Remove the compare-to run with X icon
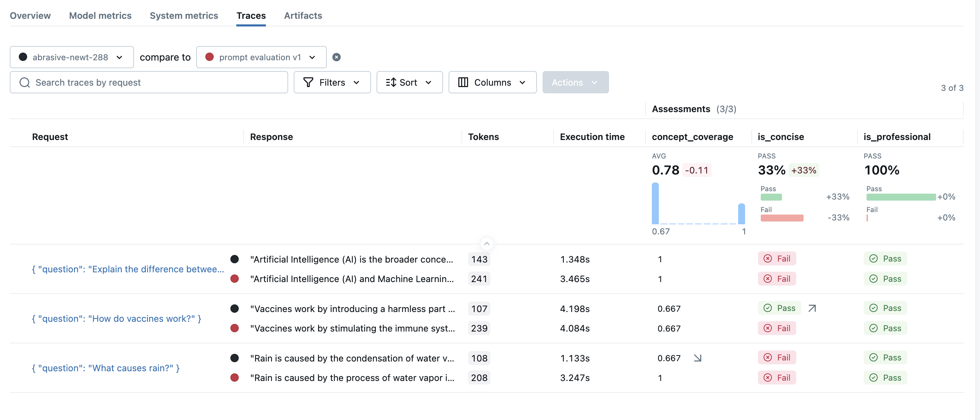 [336, 57]
